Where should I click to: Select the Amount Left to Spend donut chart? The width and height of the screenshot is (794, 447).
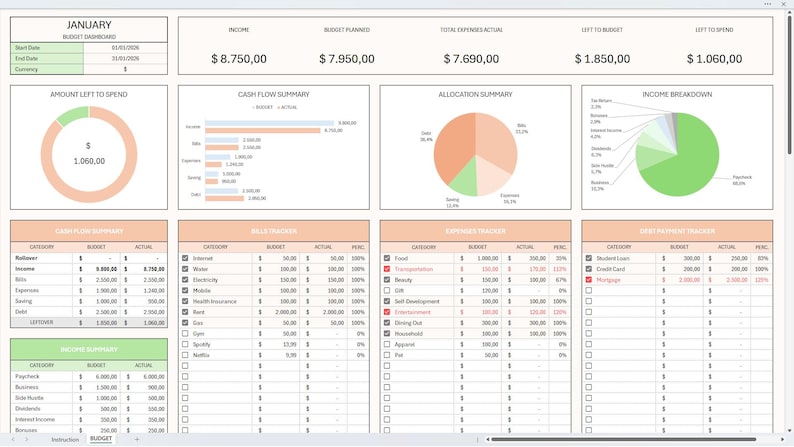pos(89,154)
